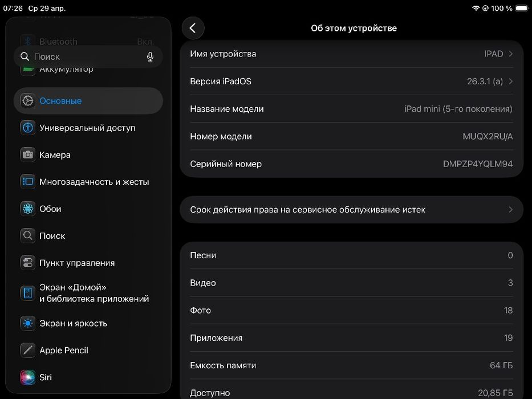Open Многозадачность и жесты settings

pyautogui.click(x=88, y=182)
